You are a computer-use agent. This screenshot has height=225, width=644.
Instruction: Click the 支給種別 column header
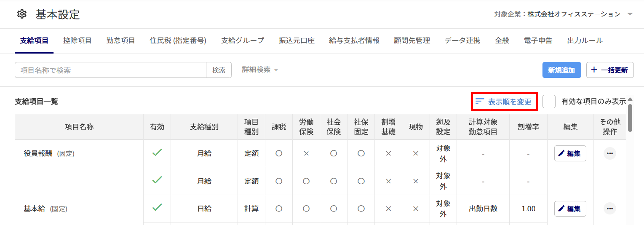[x=204, y=127]
